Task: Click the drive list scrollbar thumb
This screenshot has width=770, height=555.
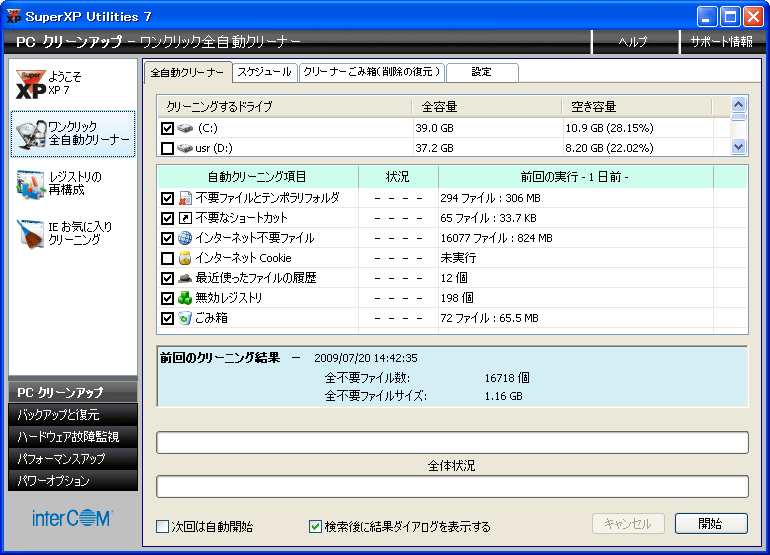Action: point(738,116)
